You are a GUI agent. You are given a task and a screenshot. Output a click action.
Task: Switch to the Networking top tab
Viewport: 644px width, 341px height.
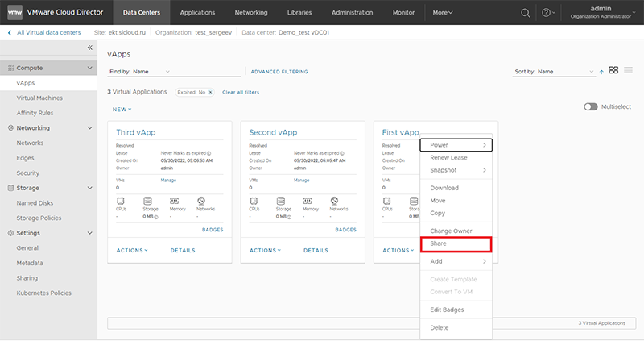pyautogui.click(x=251, y=12)
